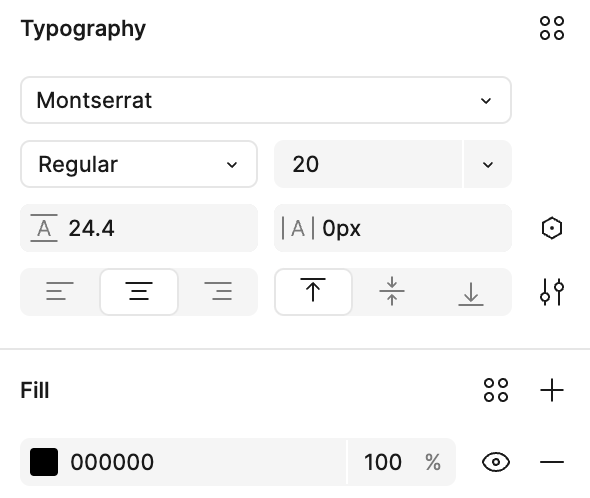590x498 pixels.
Task: Click the black fill color swatch
Action: 44,461
